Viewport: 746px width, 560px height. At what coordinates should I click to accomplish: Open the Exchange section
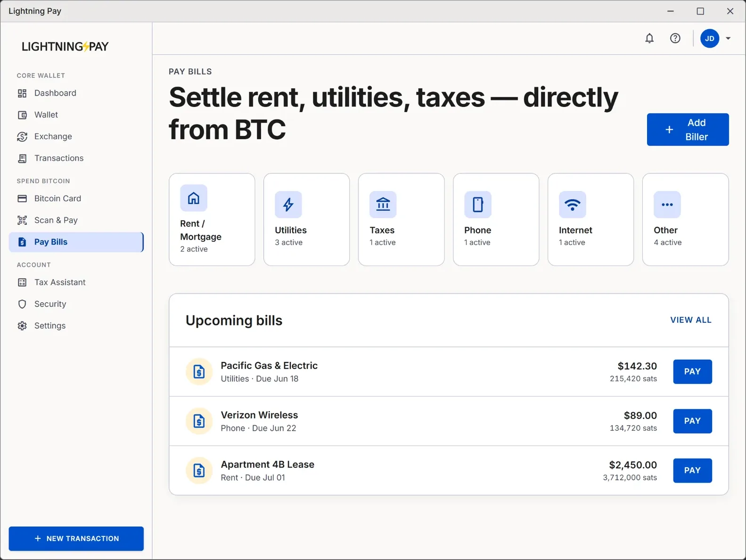point(76,137)
